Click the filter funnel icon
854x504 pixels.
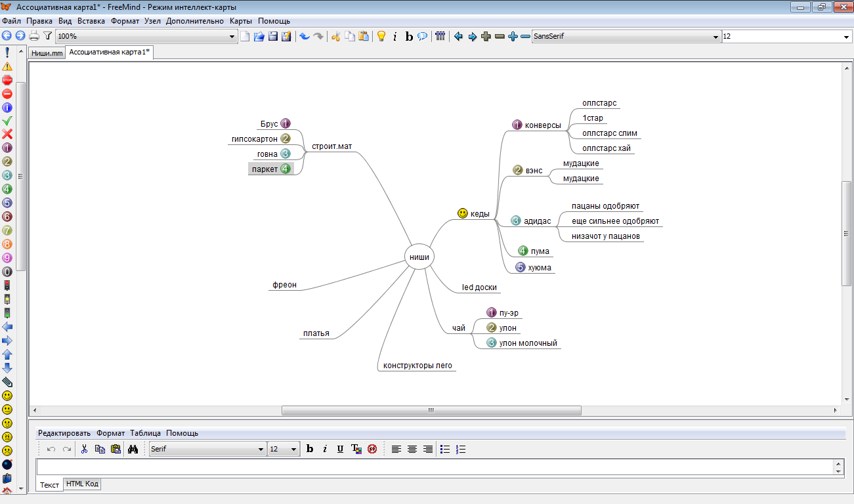pos(47,37)
